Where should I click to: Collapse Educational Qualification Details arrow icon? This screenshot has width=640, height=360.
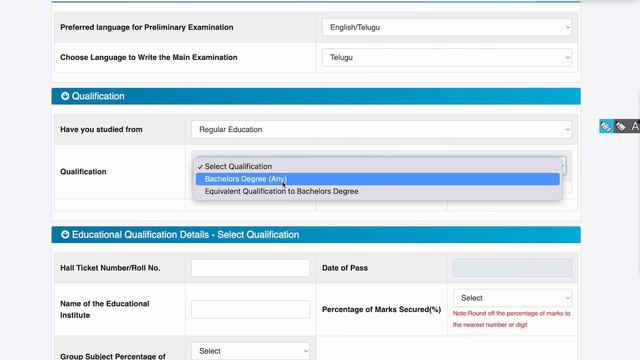[65, 235]
